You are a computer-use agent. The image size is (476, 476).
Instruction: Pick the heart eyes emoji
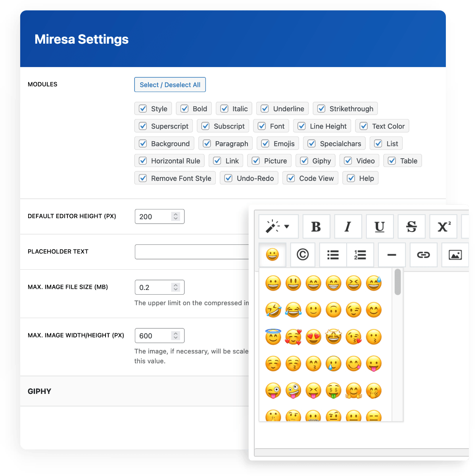click(x=313, y=337)
